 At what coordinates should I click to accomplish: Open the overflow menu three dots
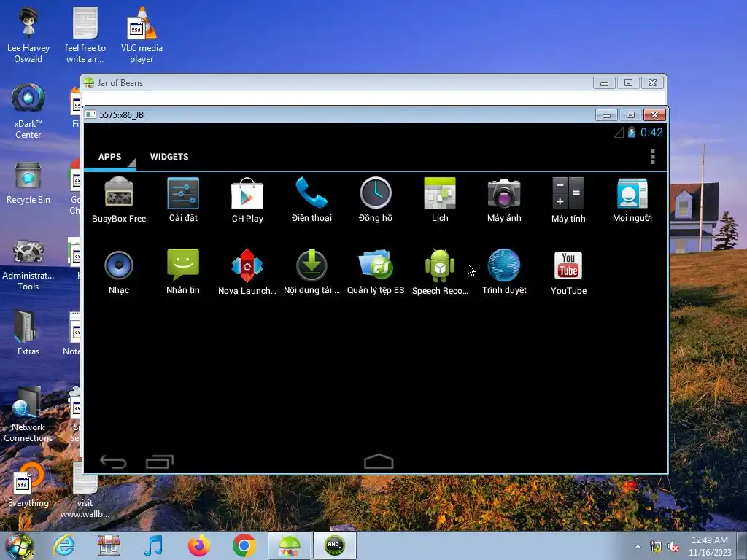(x=653, y=157)
